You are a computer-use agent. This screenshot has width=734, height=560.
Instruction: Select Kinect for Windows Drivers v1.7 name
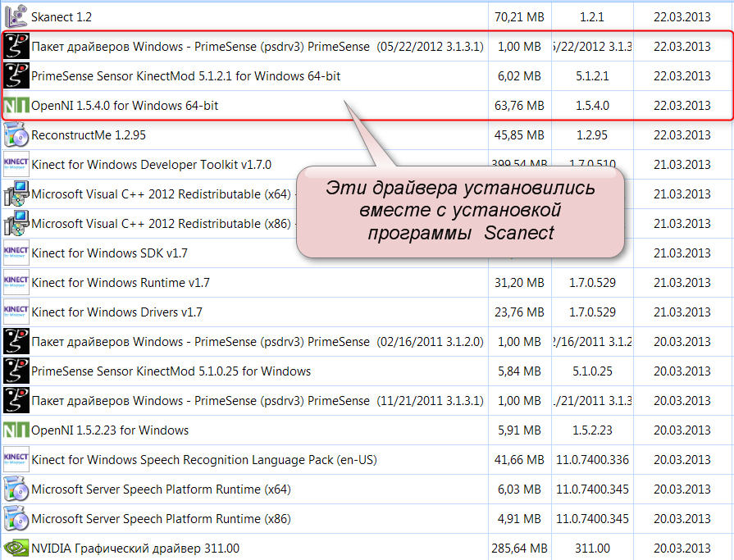[x=116, y=312]
